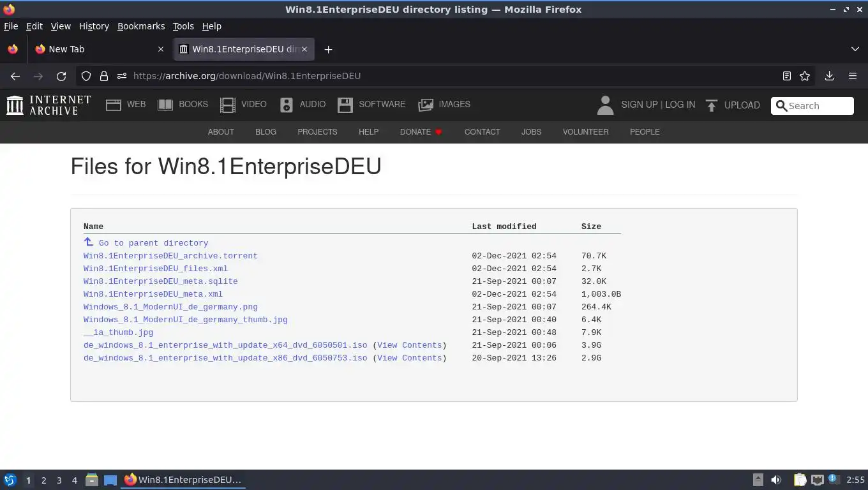The image size is (868, 490).
Task: Click the user avatar icon
Action: tap(605, 105)
